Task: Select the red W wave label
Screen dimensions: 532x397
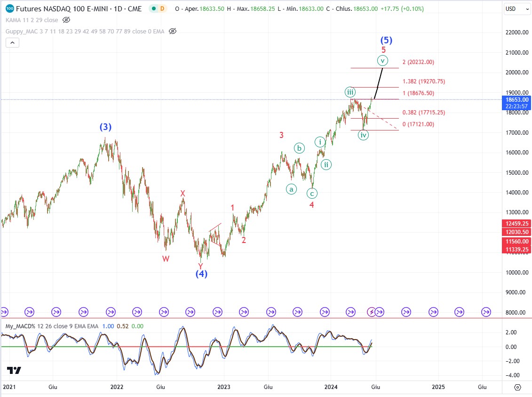Action: (x=166, y=259)
